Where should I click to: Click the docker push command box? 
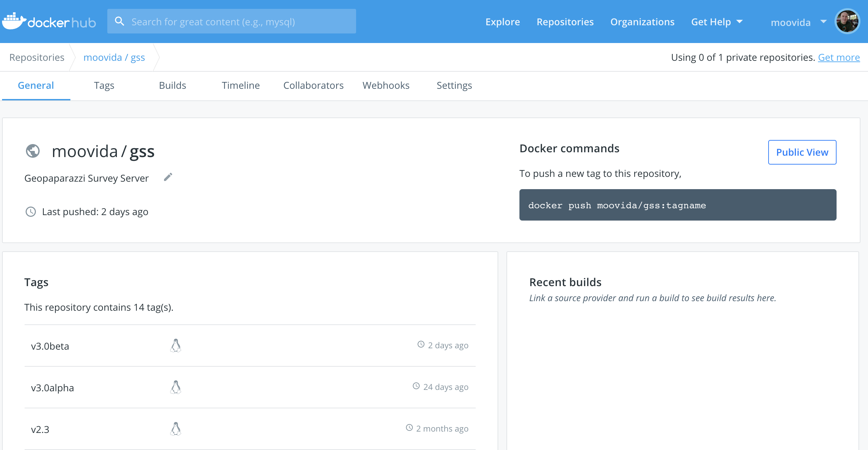tap(678, 205)
